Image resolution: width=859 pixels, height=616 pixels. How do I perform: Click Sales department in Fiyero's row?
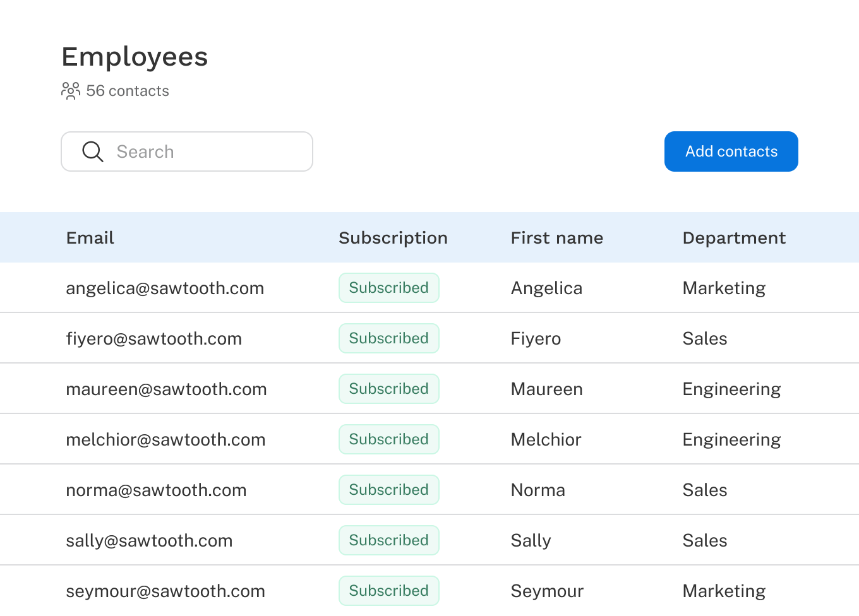(705, 339)
